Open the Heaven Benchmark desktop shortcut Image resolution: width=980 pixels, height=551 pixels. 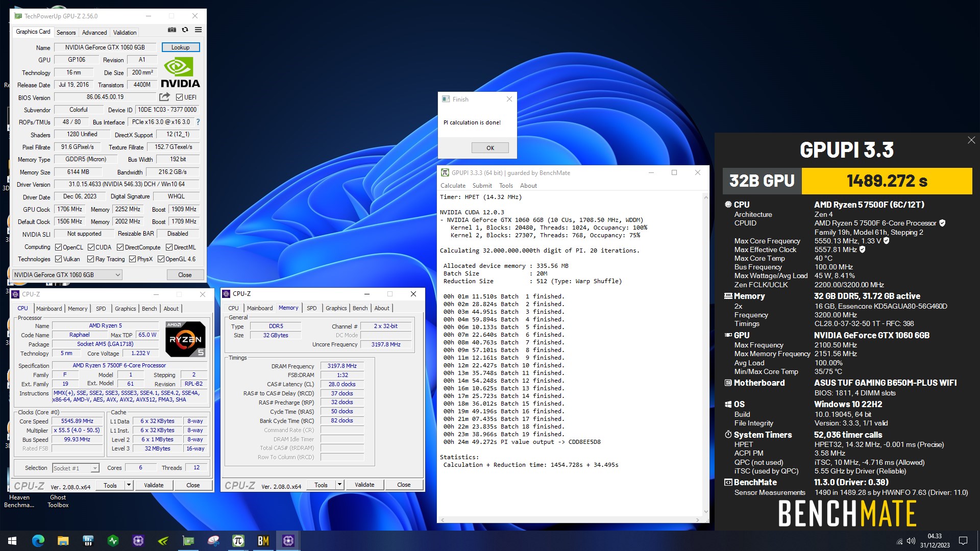click(19, 501)
